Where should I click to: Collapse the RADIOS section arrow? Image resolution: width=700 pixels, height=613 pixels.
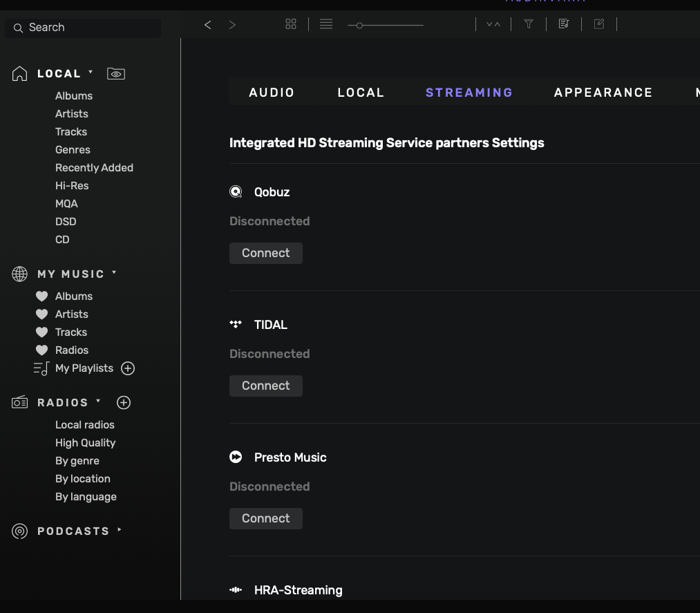98,401
